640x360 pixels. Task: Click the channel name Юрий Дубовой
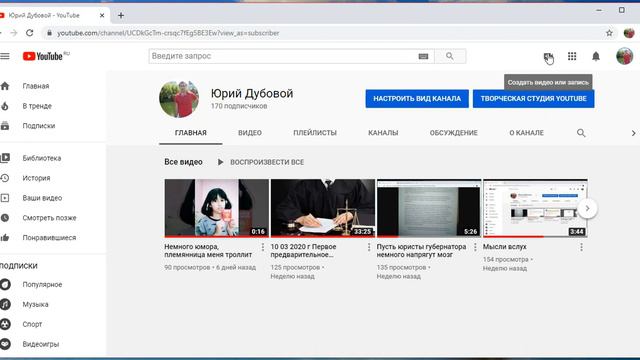click(252, 93)
